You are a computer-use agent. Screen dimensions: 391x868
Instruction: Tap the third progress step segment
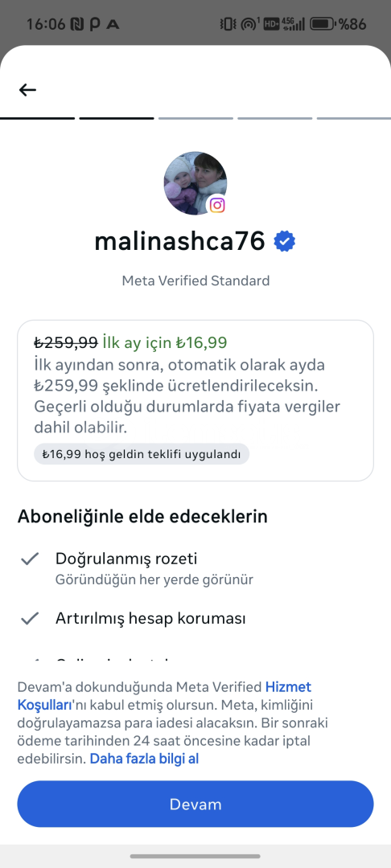(195, 118)
